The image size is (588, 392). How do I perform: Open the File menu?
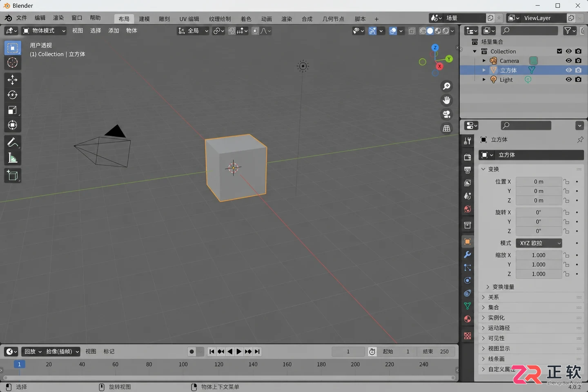click(x=22, y=18)
